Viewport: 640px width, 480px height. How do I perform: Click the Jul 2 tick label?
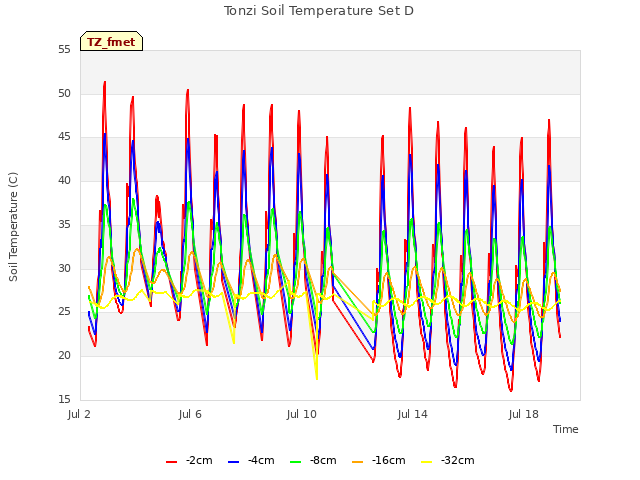pos(79,414)
